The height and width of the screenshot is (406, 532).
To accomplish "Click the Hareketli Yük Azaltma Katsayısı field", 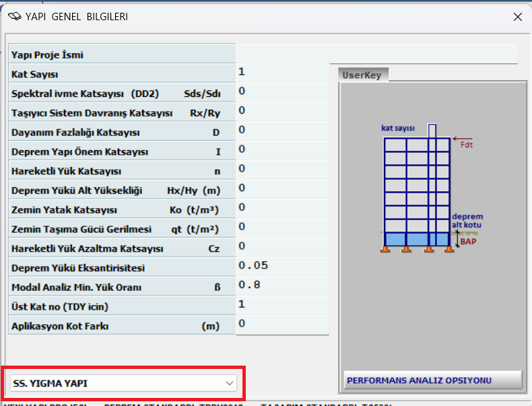I will (x=282, y=248).
